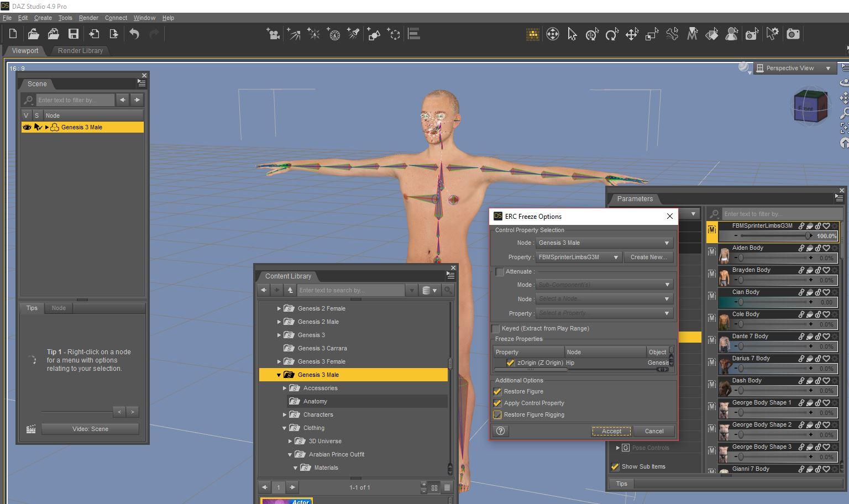Click the Undo arrow icon
Screen dimensions: 849x504
[134, 34]
